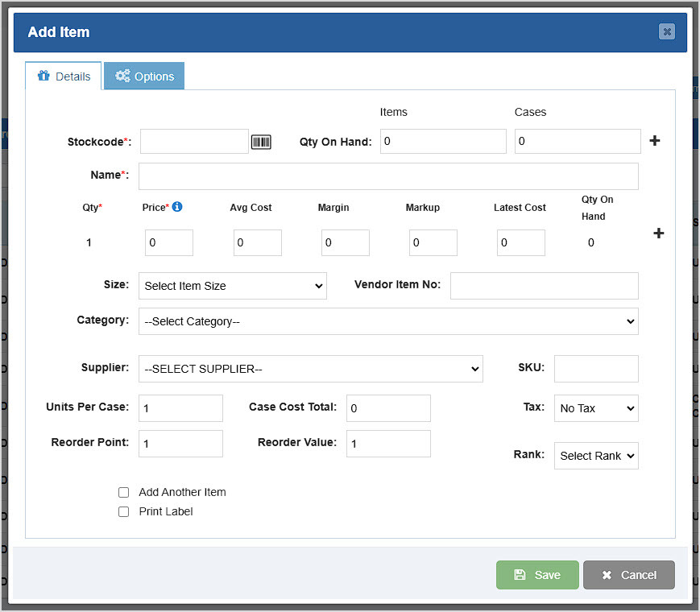Click the gears icon on the Options tab
The height and width of the screenshot is (612, 700).
coord(122,76)
